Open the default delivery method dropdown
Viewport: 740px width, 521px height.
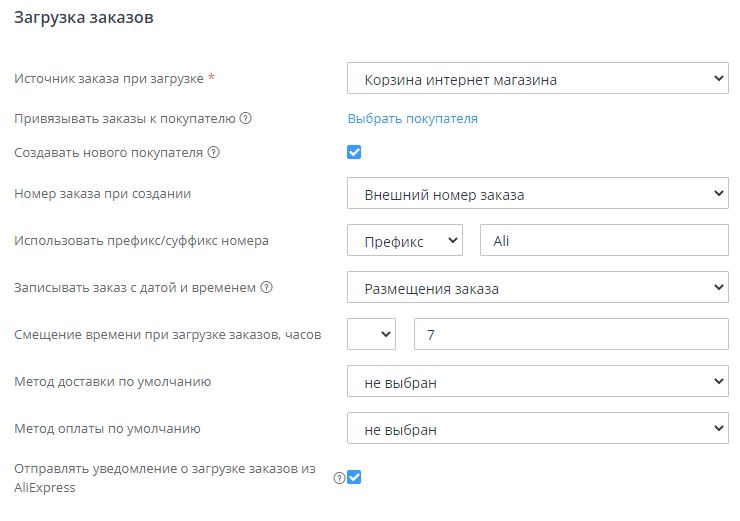coord(537,382)
